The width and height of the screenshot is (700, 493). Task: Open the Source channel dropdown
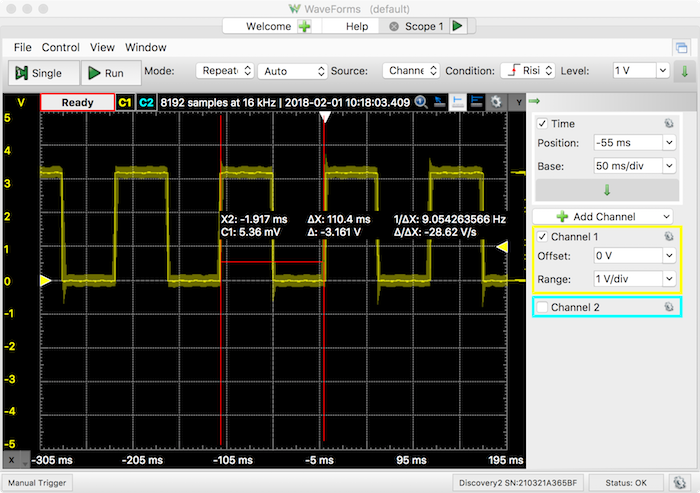(411, 71)
